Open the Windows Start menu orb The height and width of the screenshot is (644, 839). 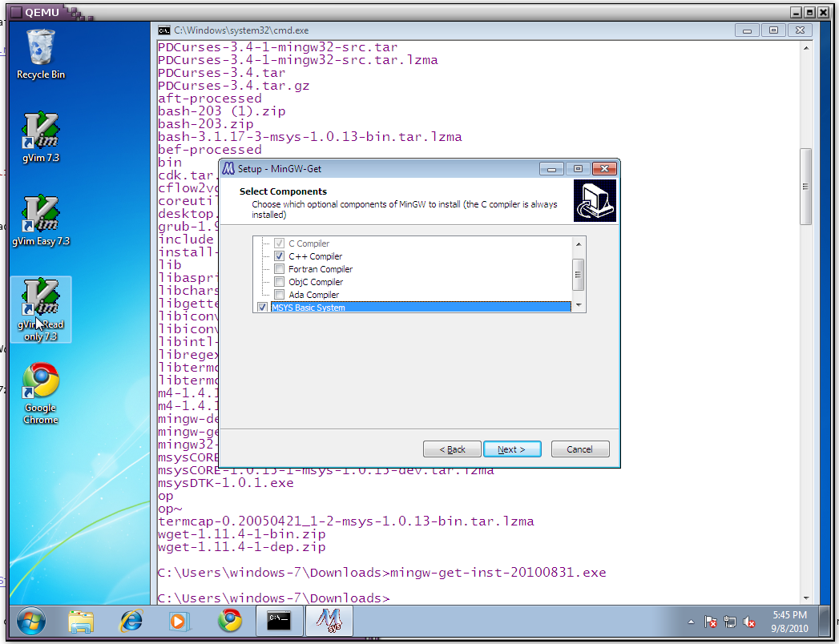click(30, 621)
